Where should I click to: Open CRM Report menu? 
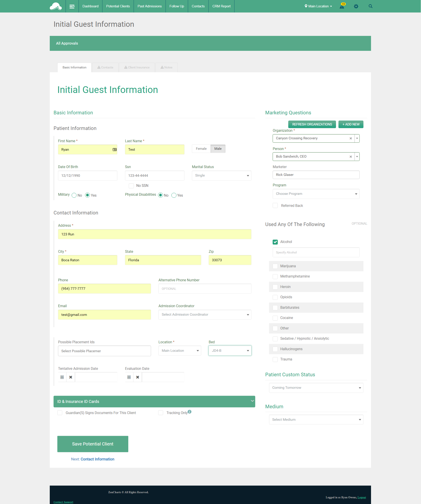click(221, 6)
